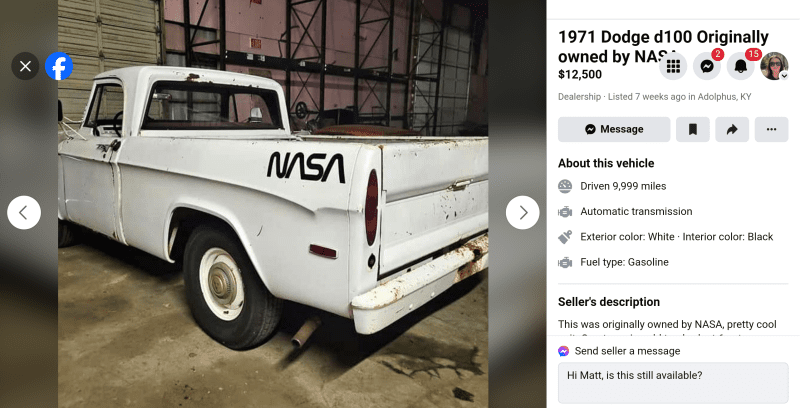Advance to the next listing photo
800x408 pixels.
(522, 212)
